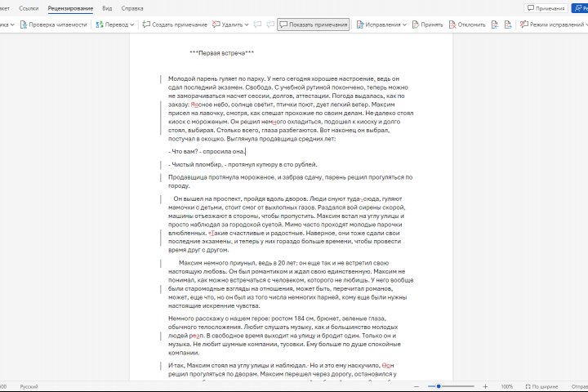This screenshot has height=392, width=588.
Task: Expand the Исправления dropdown arrow
Action: pyautogui.click(x=404, y=24)
